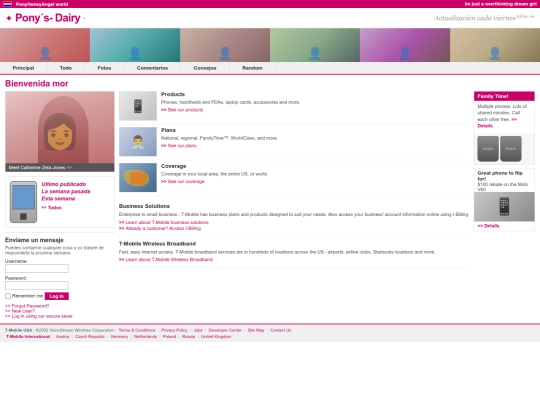Image resolution: width=540 pixels, height=405 pixels.
Task: Select the Consejos tab
Action: [x=205, y=68]
